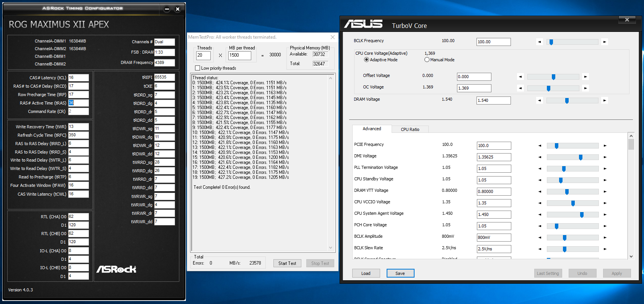The image size is (644, 304).
Task: Switch to the Advanced tab
Action: coord(372,129)
